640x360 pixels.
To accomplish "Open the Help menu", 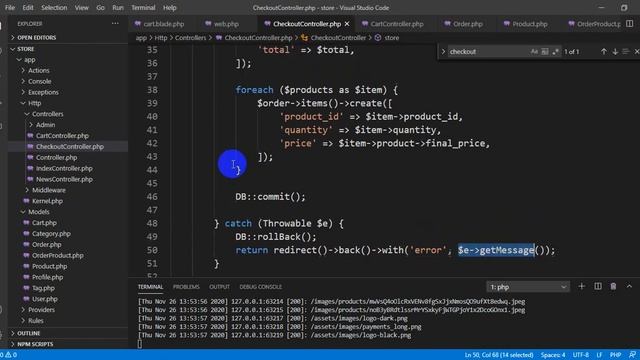I will point(169,7).
